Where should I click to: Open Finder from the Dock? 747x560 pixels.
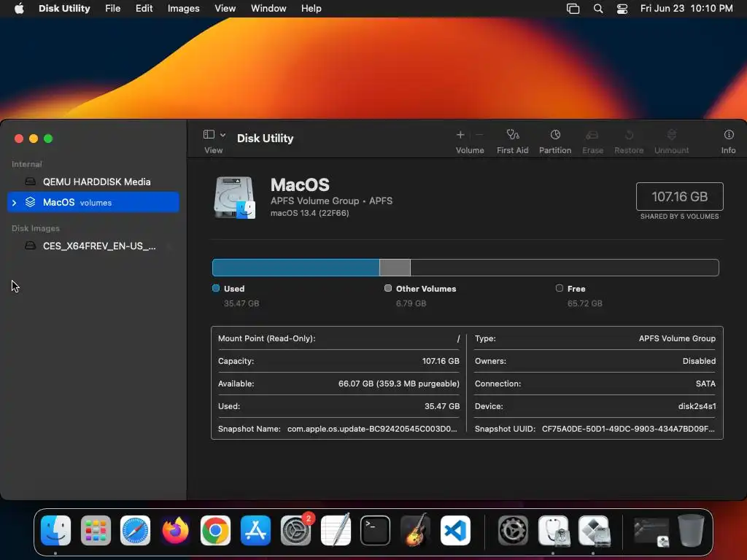pos(55,531)
